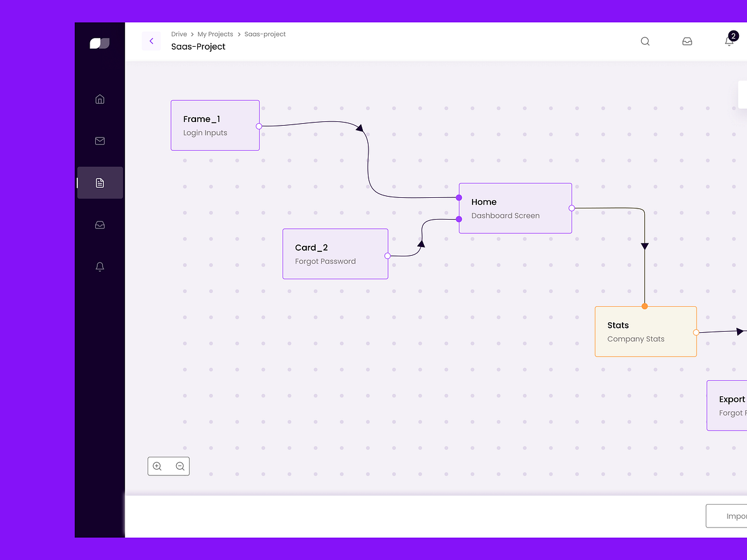Select the Card_2 Forgot Password node
This screenshot has height=560, width=747.
click(335, 253)
